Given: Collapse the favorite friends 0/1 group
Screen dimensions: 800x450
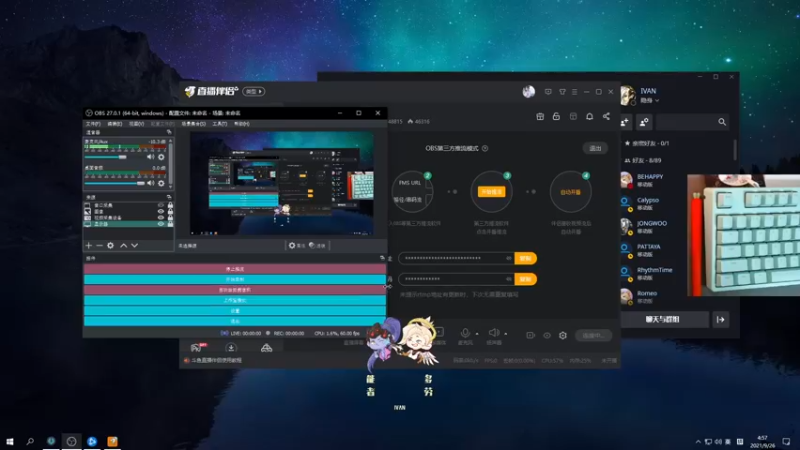Looking at the screenshot, I should point(647,143).
